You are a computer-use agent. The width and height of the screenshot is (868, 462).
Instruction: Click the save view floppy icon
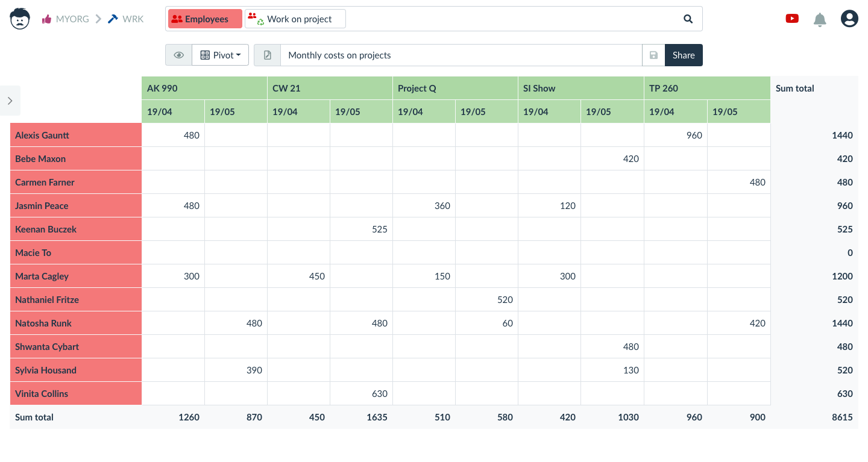(653, 55)
